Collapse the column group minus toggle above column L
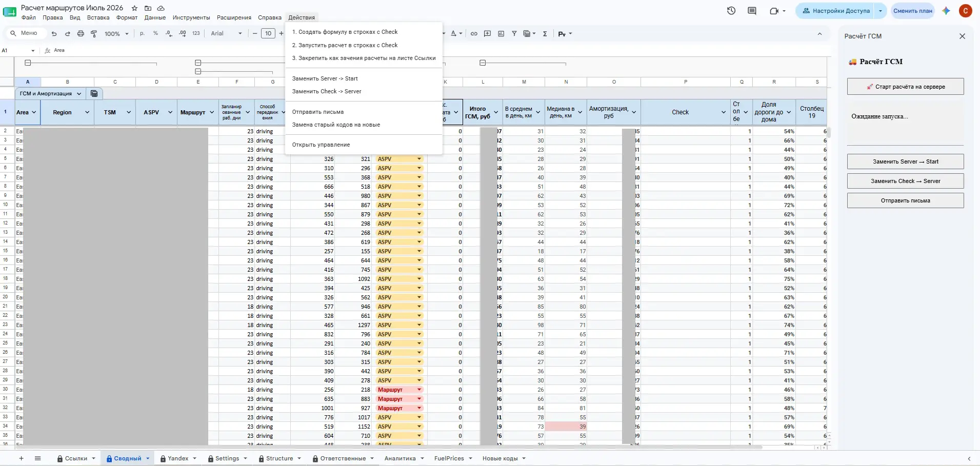Viewport: 980px width, 466px height. coord(483,63)
